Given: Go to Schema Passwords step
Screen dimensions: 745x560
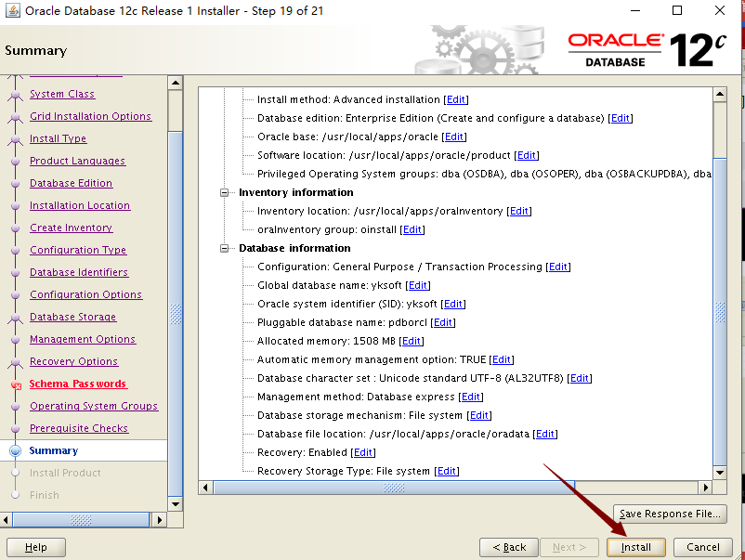Looking at the screenshot, I should pyautogui.click(x=78, y=384).
